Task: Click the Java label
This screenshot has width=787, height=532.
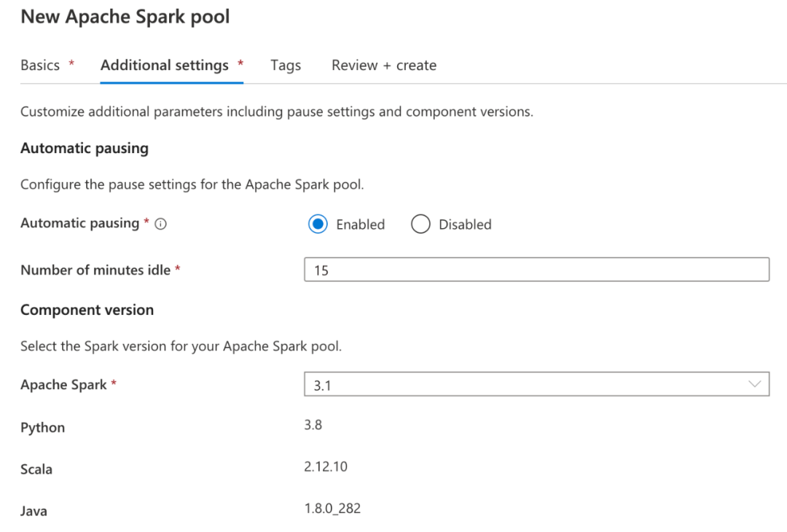Action: point(34,511)
